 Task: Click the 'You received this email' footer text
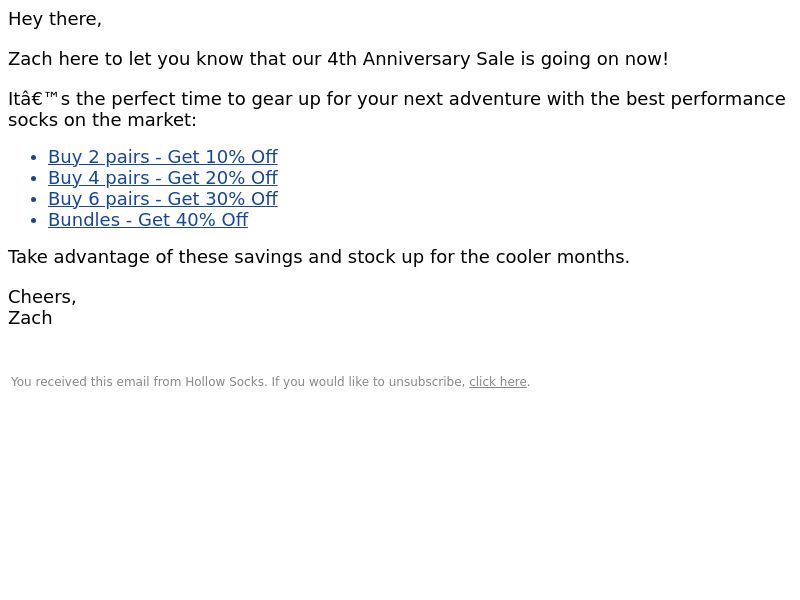click(80, 382)
